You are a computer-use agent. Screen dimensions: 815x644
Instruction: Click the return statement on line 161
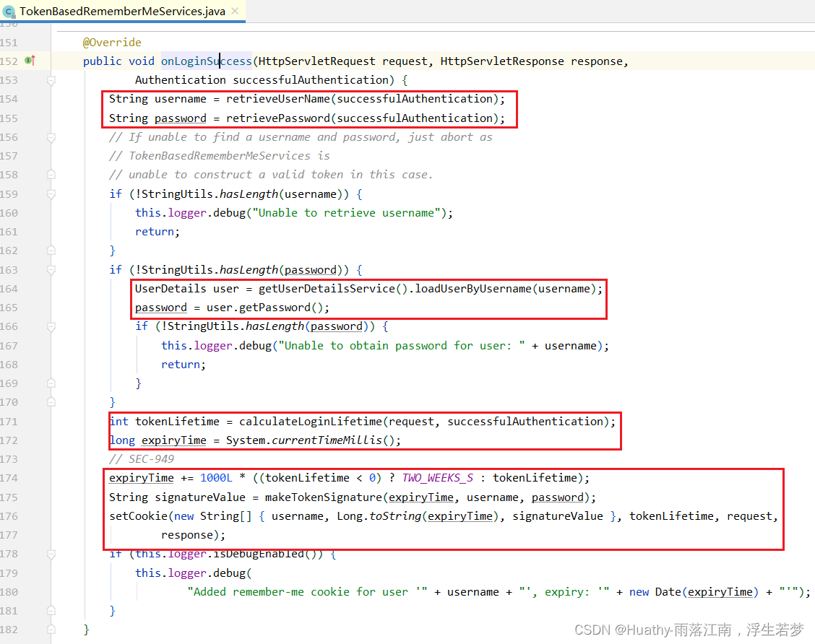pos(158,232)
